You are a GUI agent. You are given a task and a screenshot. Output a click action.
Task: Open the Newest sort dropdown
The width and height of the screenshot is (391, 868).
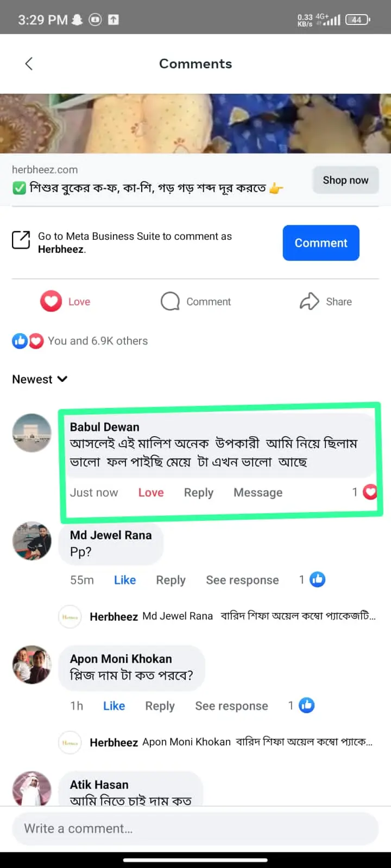tap(40, 379)
